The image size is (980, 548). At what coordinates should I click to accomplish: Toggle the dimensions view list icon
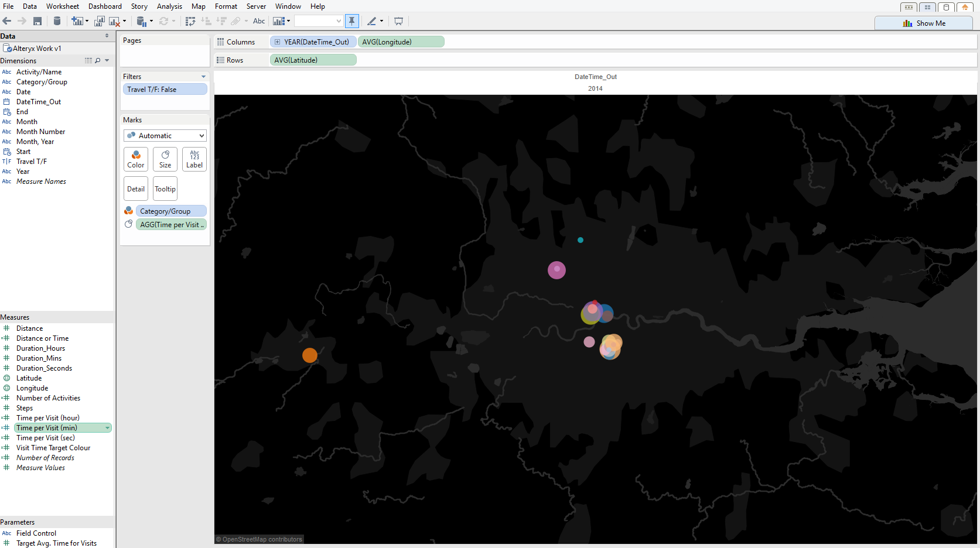click(x=88, y=61)
